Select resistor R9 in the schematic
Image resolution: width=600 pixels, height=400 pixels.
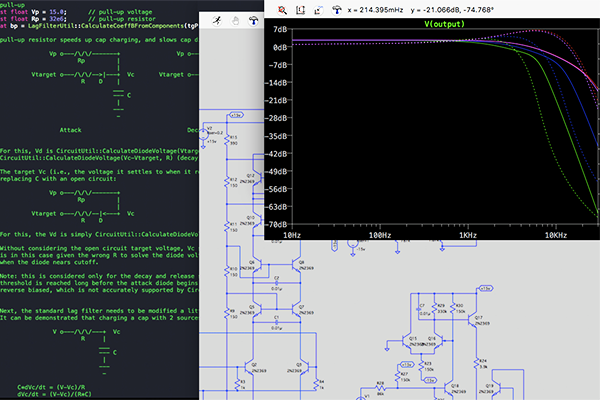click(227, 313)
